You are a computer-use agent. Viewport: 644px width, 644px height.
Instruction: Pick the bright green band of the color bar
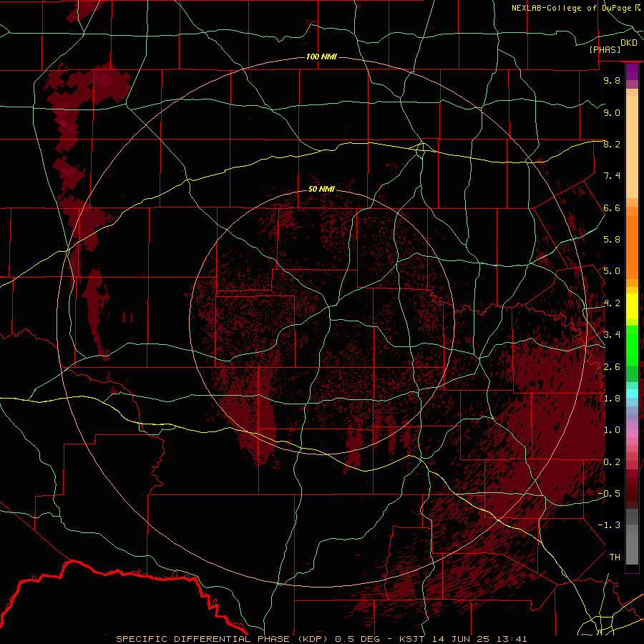632,346
